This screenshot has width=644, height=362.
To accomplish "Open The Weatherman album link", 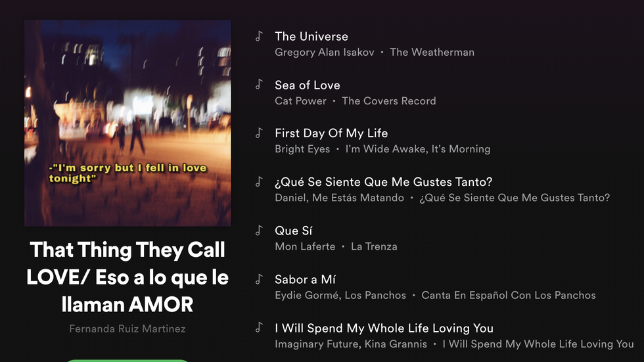I will [x=432, y=53].
